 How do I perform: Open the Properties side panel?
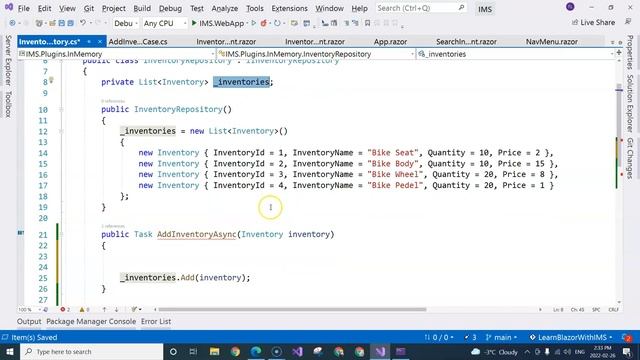coord(630,52)
